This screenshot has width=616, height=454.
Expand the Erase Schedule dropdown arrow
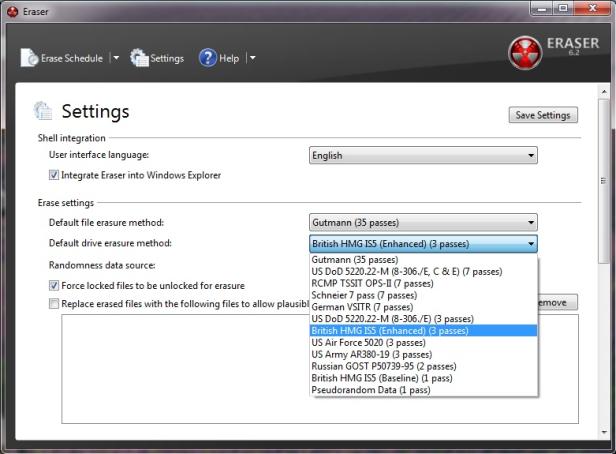[116, 58]
